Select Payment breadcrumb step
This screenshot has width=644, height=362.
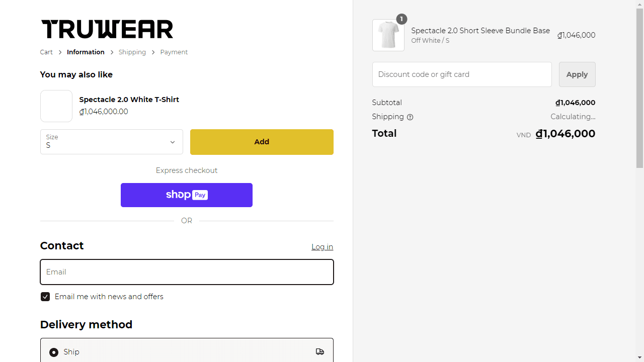pos(174,52)
